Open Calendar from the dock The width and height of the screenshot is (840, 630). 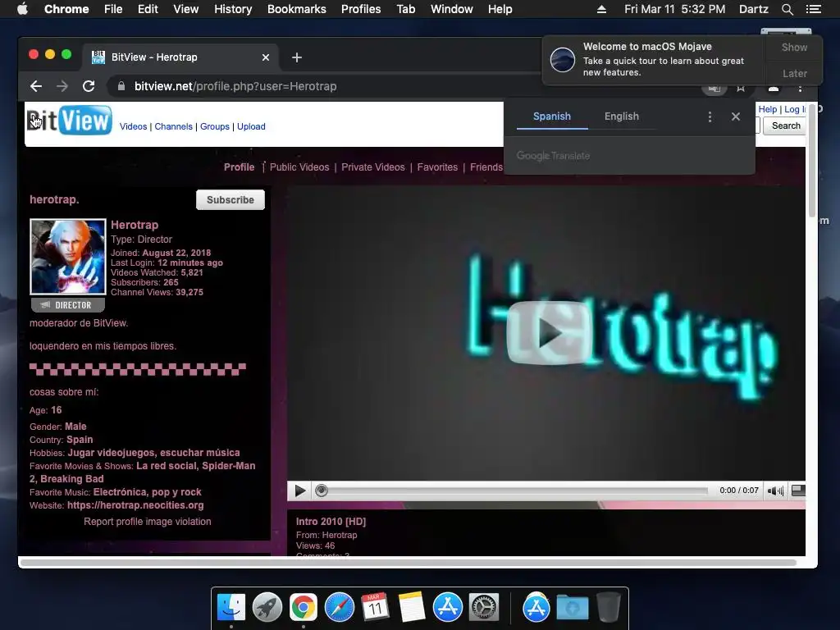375,607
